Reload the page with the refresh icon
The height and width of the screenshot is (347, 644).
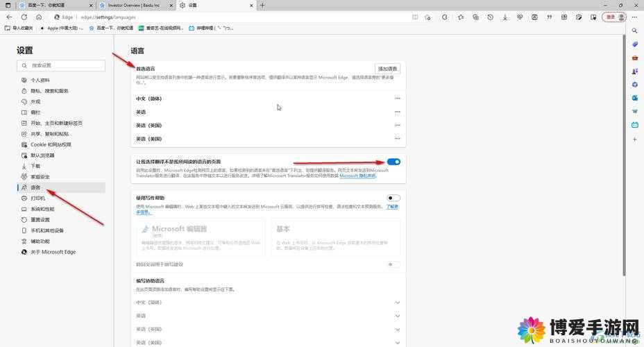(24, 17)
